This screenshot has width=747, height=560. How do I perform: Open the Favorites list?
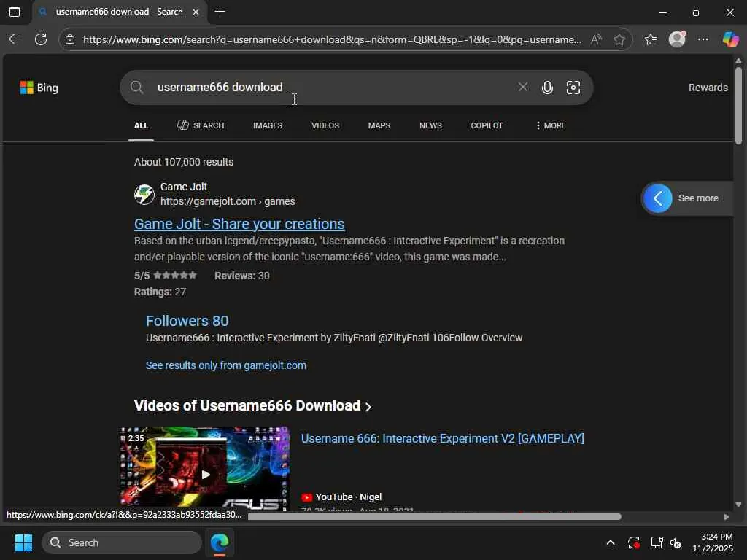[651, 39]
